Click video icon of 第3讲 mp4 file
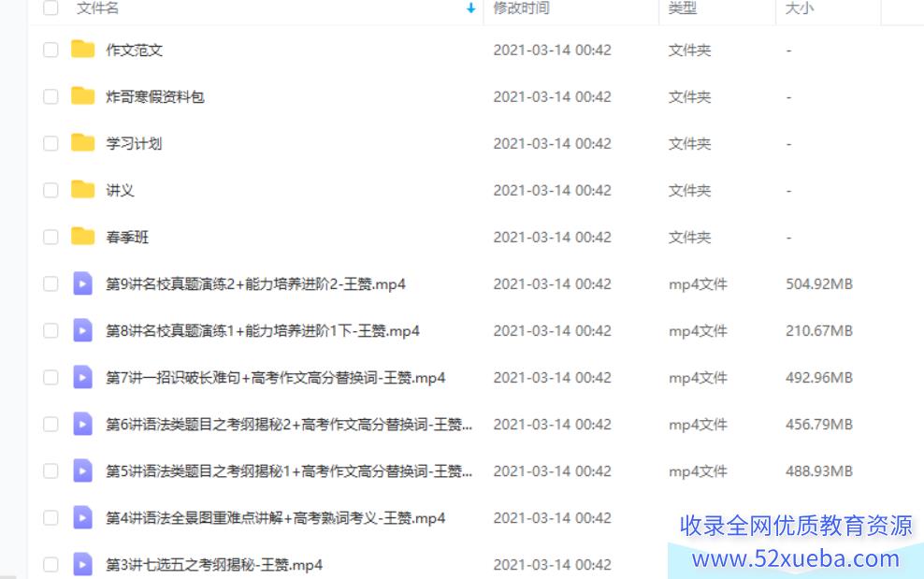Viewport: 924px width, 579px height. (82, 564)
